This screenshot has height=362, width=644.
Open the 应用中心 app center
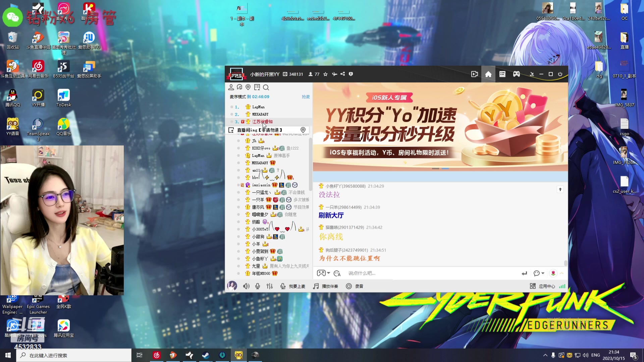pos(542,286)
